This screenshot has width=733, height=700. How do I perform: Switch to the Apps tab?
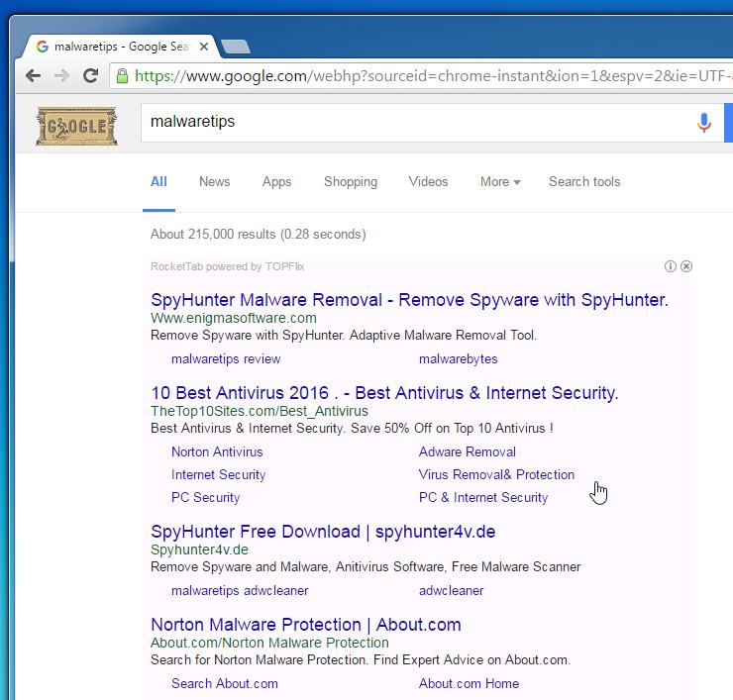276,182
